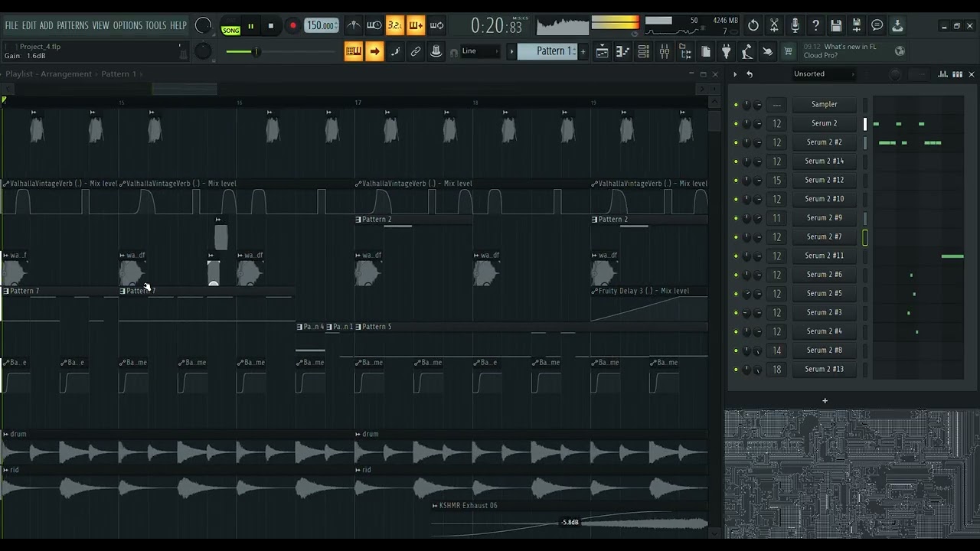Click the scissors one-click audio icon
This screenshot has height=551, width=980.
774,25
